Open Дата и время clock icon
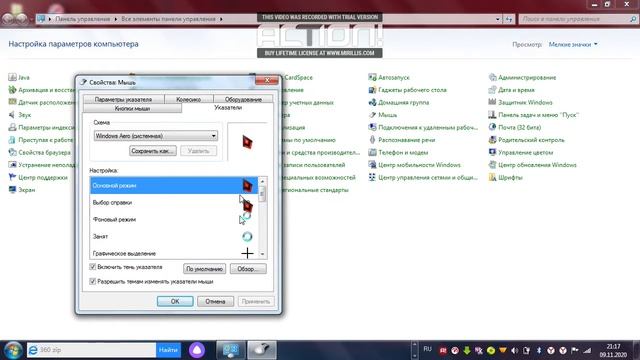 pyautogui.click(x=492, y=90)
